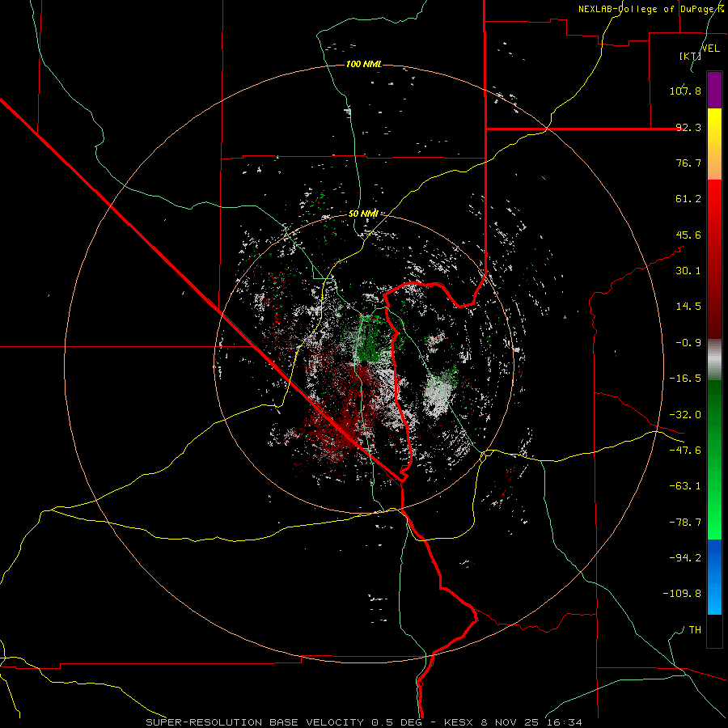Click the VEL legend title
Image resolution: width=728 pixels, height=728 pixels.
click(x=710, y=48)
